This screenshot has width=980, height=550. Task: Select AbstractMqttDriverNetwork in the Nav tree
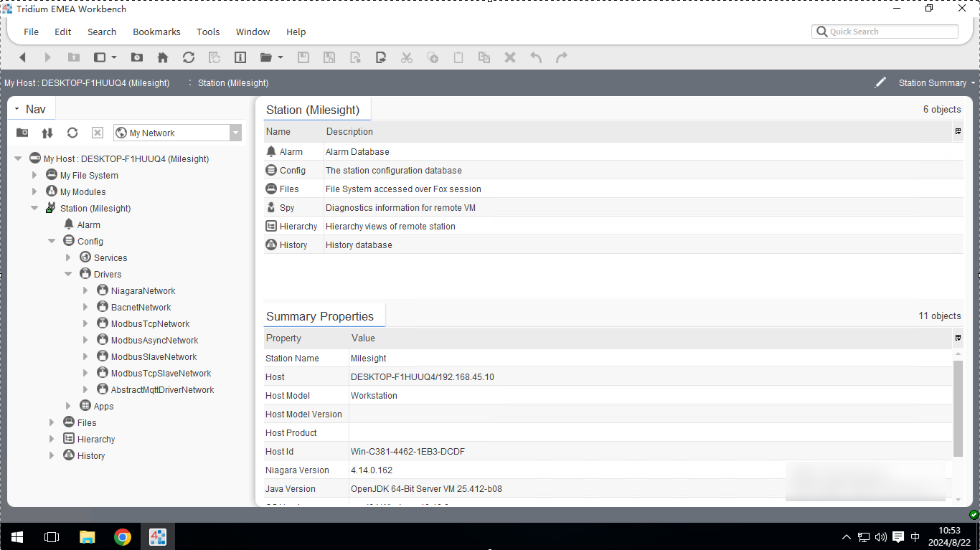[162, 389]
